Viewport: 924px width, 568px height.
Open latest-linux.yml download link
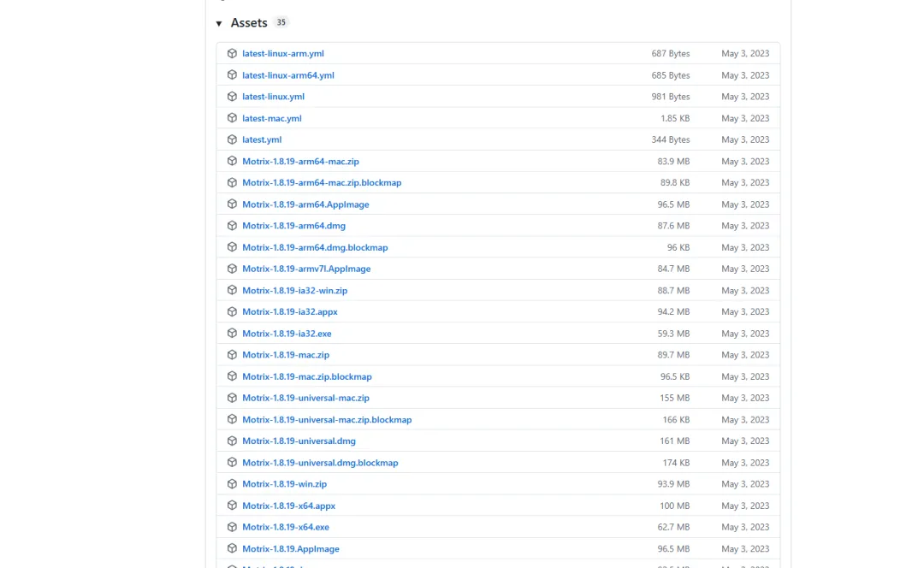tap(273, 97)
